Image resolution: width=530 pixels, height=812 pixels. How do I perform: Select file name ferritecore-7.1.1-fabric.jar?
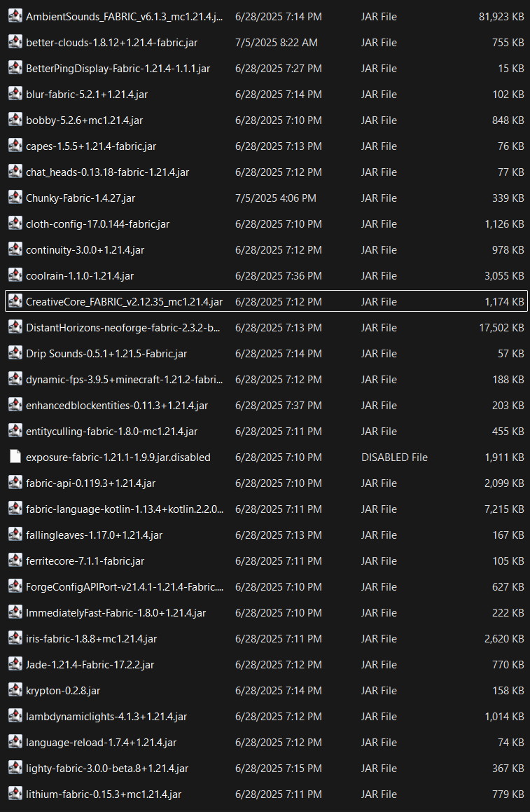click(x=85, y=561)
